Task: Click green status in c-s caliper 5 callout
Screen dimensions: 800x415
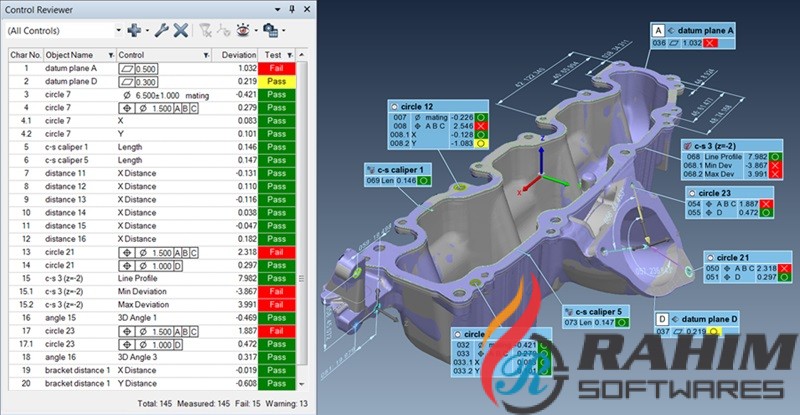Action: tap(621, 323)
